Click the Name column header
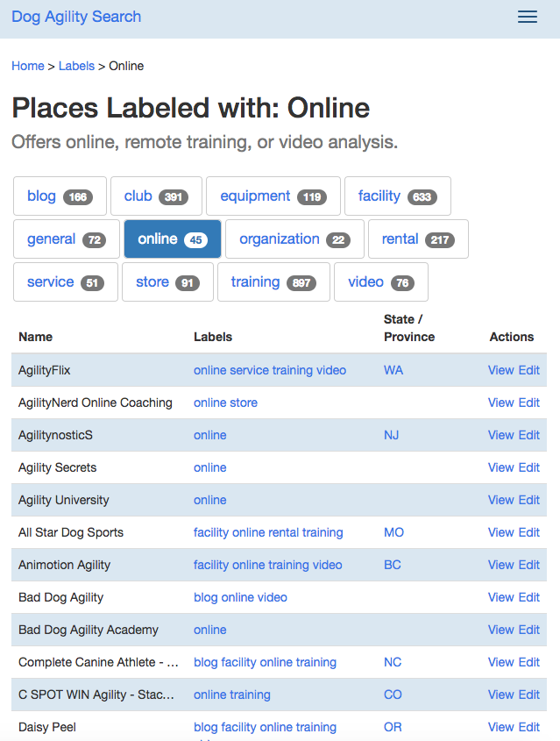The width and height of the screenshot is (560, 741). point(35,337)
